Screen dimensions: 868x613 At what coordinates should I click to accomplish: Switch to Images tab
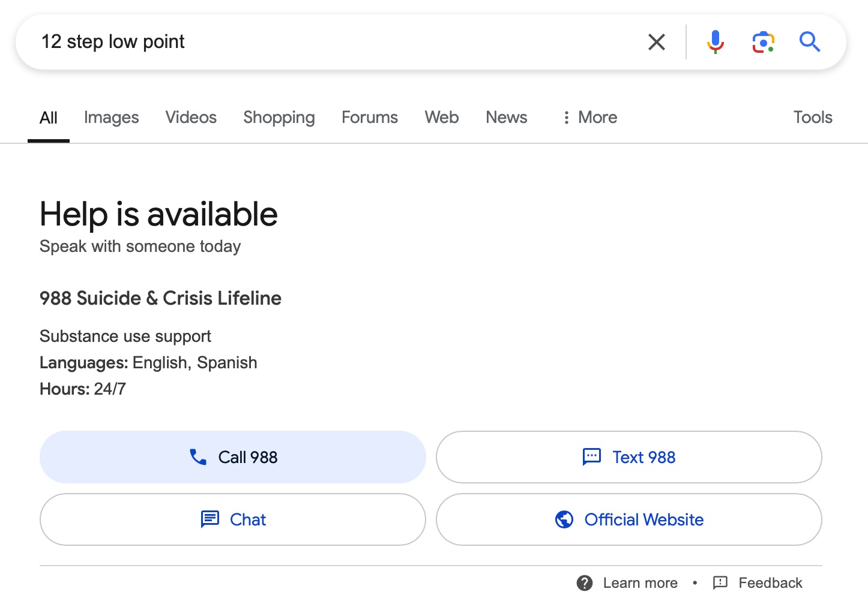pos(112,118)
